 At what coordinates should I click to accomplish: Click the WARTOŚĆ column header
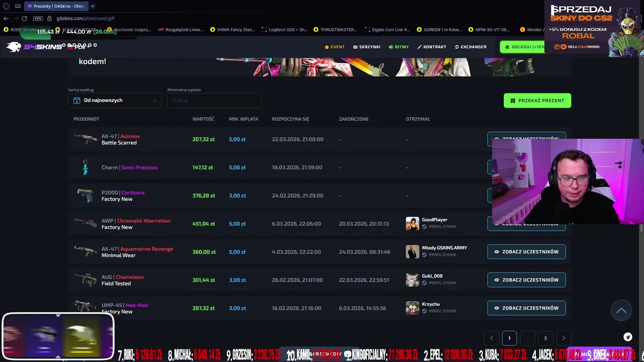tap(203, 119)
